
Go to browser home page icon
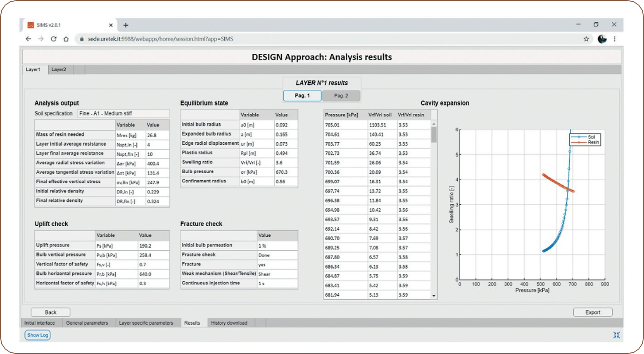[66, 39]
